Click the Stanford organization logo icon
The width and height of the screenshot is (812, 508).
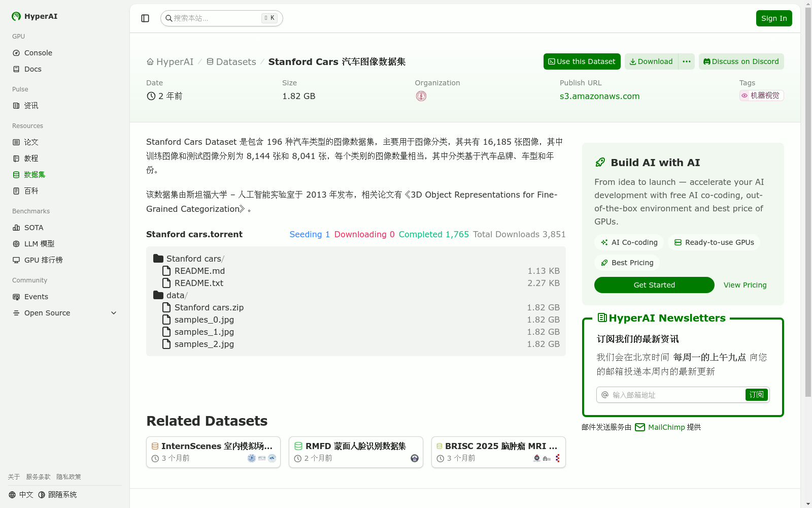421,96
